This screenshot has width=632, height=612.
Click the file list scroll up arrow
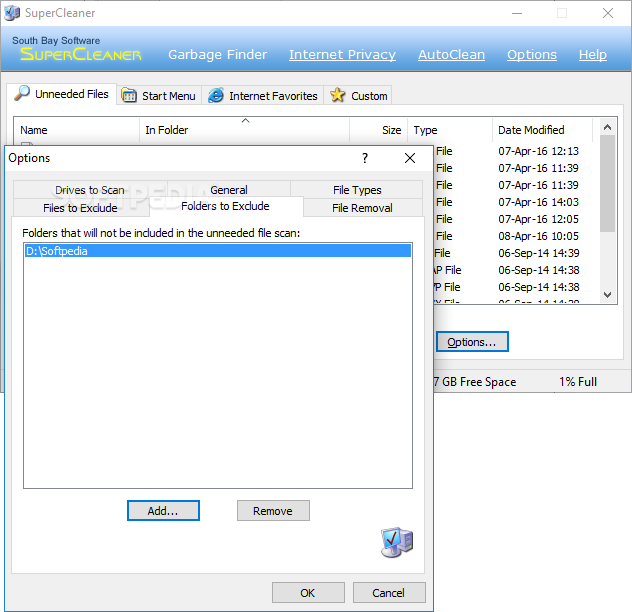pyautogui.click(x=607, y=127)
